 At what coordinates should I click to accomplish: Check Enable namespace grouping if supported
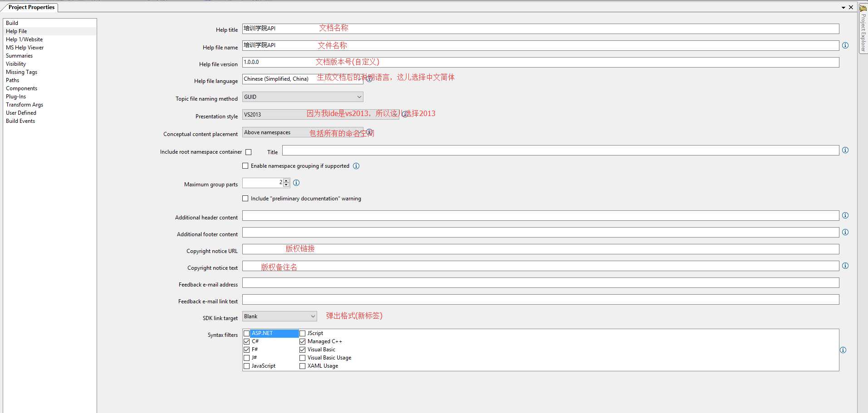point(245,166)
